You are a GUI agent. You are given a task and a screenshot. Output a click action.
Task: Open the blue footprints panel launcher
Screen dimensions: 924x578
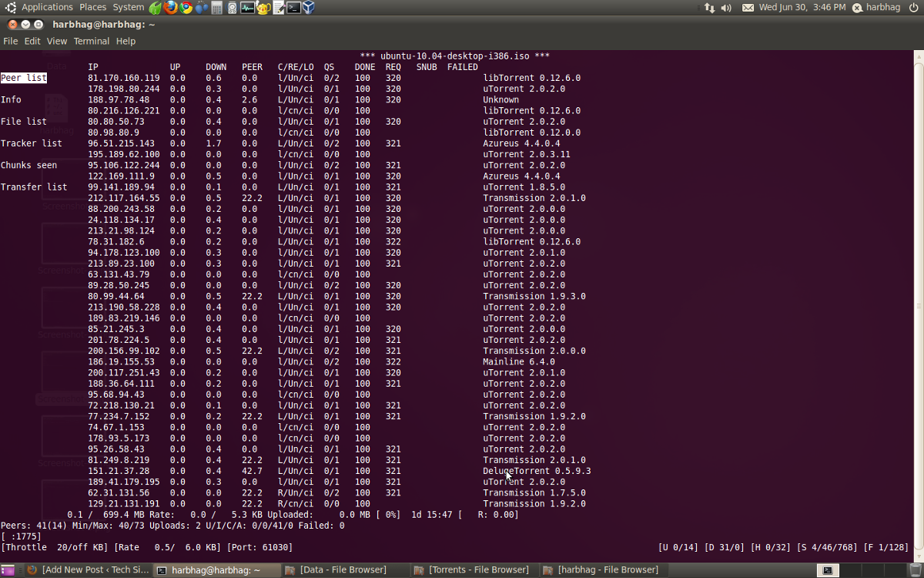click(x=202, y=8)
